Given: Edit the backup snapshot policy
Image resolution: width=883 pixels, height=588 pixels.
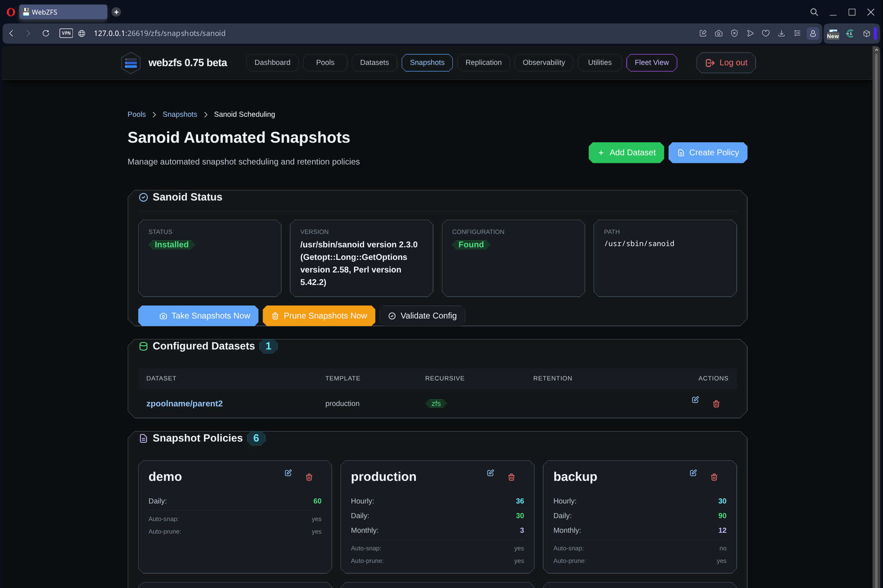Looking at the screenshot, I should click(693, 473).
